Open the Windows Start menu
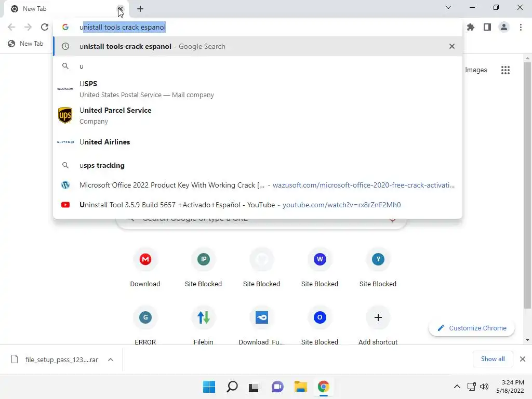 (209, 387)
